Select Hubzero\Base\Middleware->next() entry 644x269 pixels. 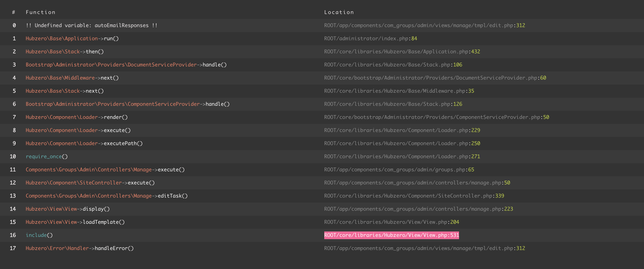coord(72,78)
